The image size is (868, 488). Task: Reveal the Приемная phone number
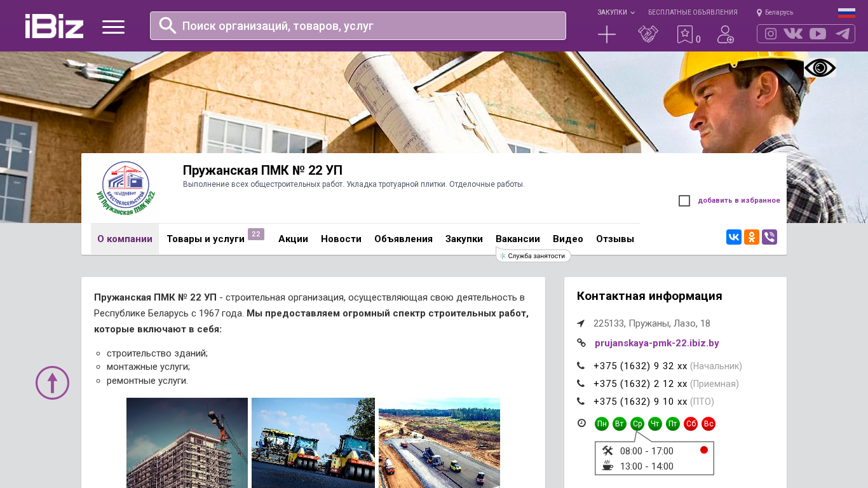point(641,384)
